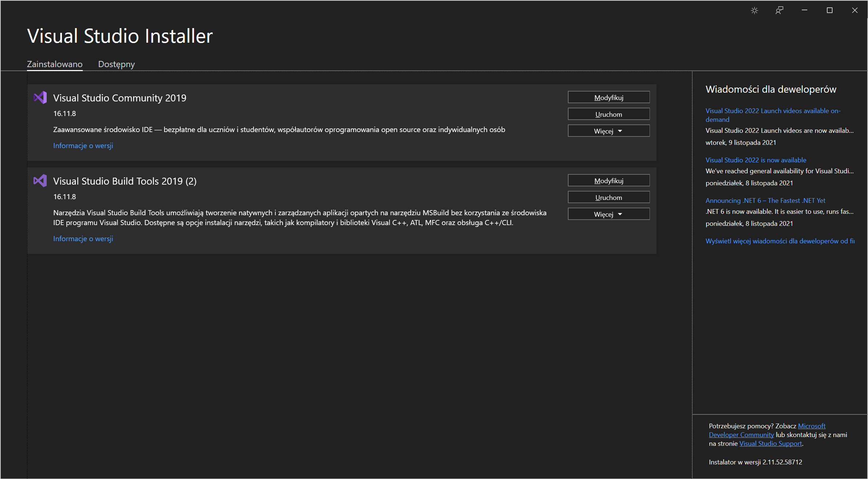Click the date wtorek, 9 listopada 2021

click(x=741, y=142)
